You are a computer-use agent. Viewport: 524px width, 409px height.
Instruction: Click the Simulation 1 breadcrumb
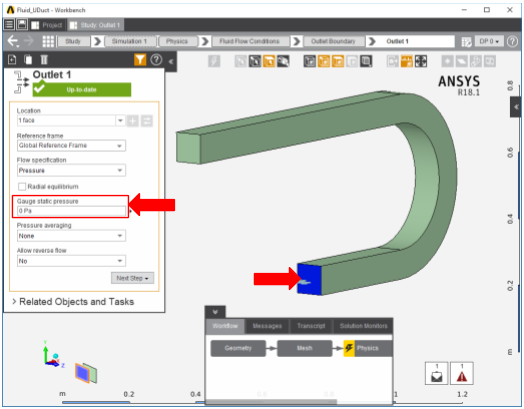click(130, 41)
